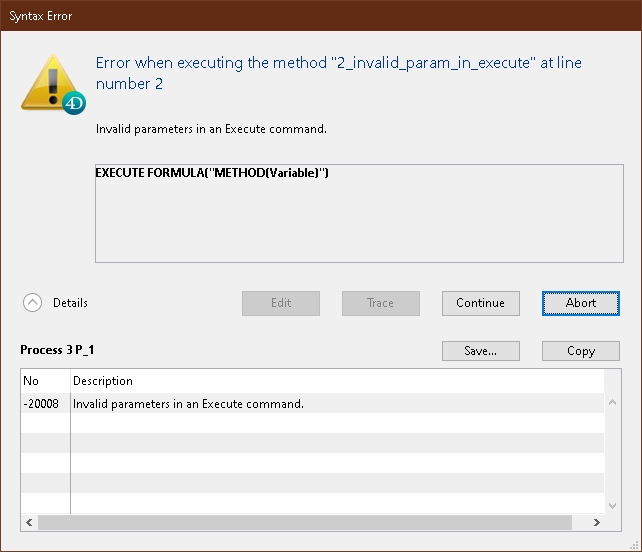Abort the method execution
This screenshot has width=642, height=552.
tap(580, 303)
